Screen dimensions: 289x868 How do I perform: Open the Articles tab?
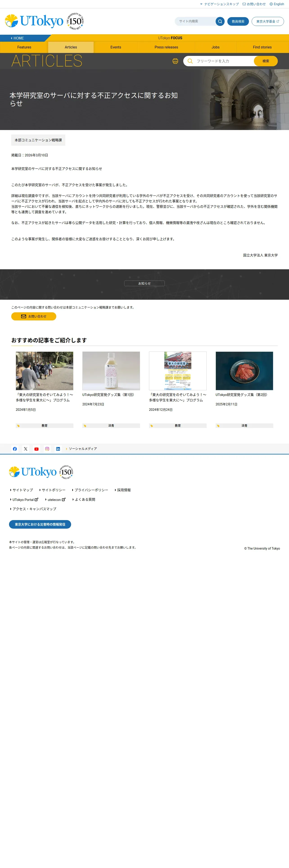coord(71,47)
